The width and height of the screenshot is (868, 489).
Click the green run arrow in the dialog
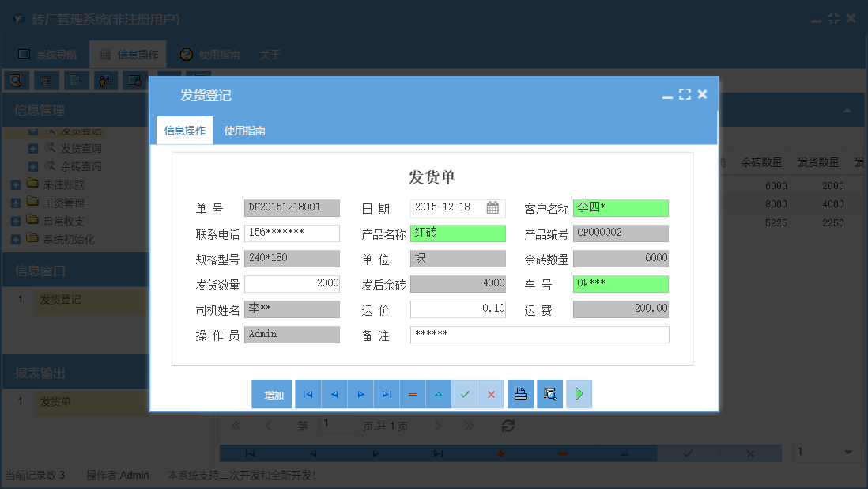(579, 393)
